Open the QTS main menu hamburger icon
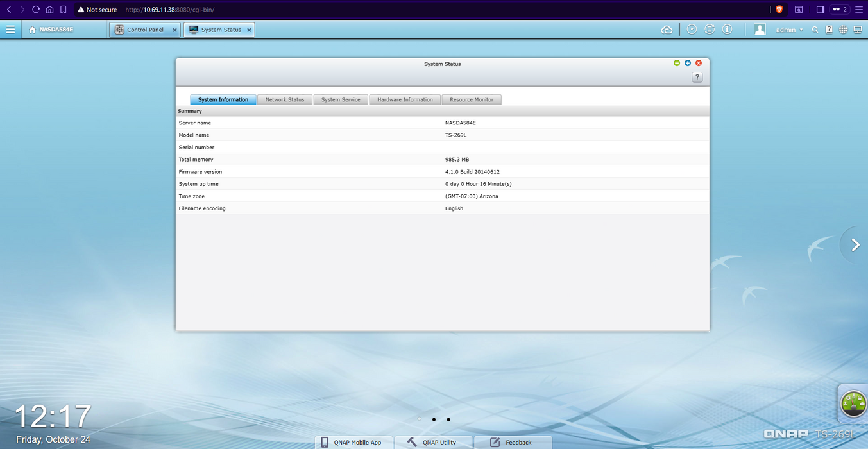Image resolution: width=868 pixels, height=449 pixels. [10, 30]
